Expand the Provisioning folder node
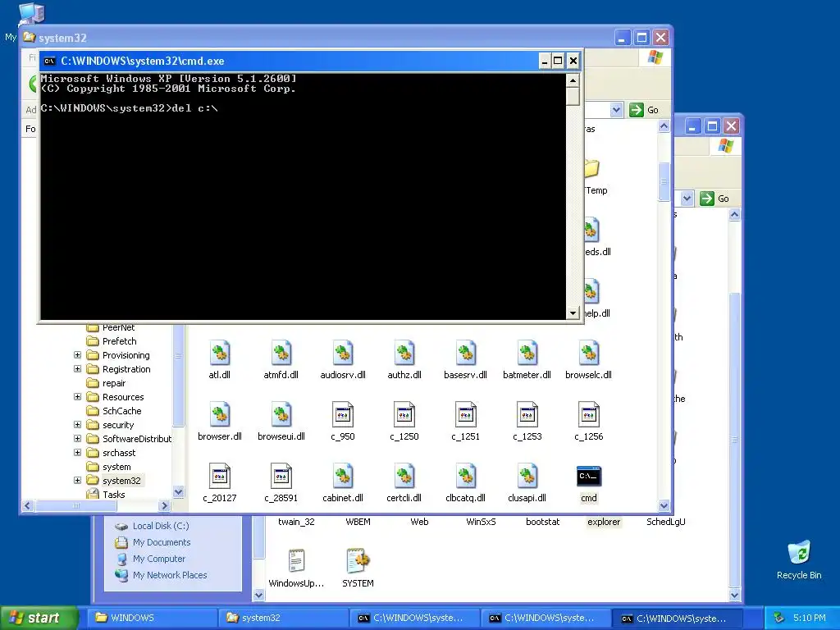 [78, 355]
